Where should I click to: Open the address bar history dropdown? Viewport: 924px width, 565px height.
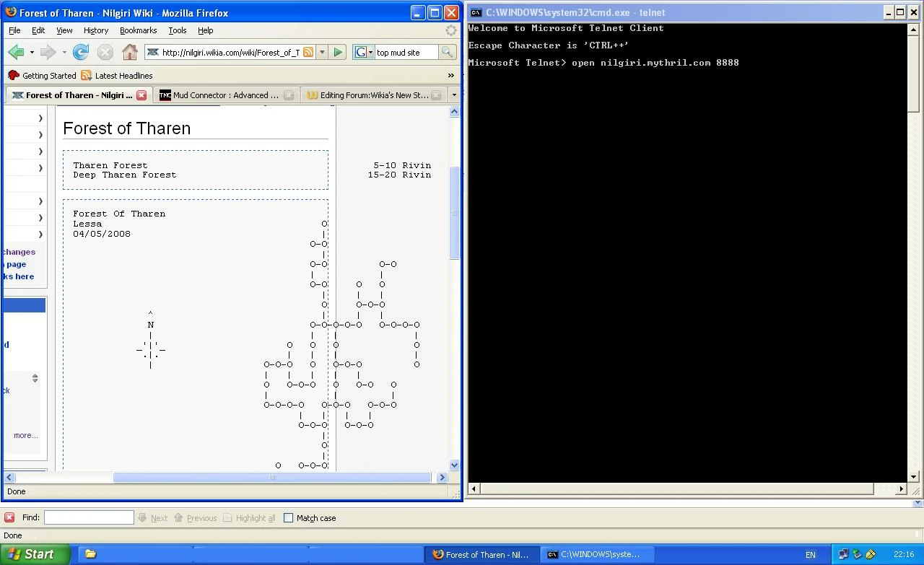[322, 52]
